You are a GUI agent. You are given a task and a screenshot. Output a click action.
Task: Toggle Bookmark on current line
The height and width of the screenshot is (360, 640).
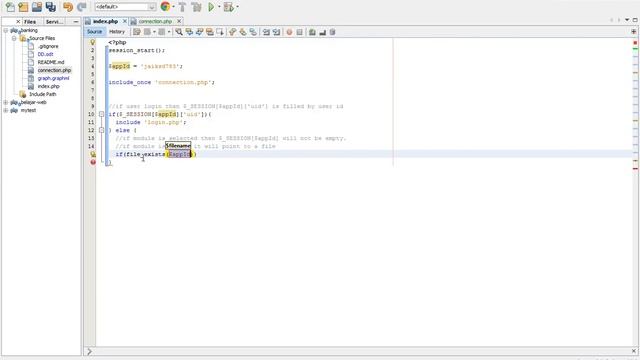pyautogui.click(x=253, y=32)
